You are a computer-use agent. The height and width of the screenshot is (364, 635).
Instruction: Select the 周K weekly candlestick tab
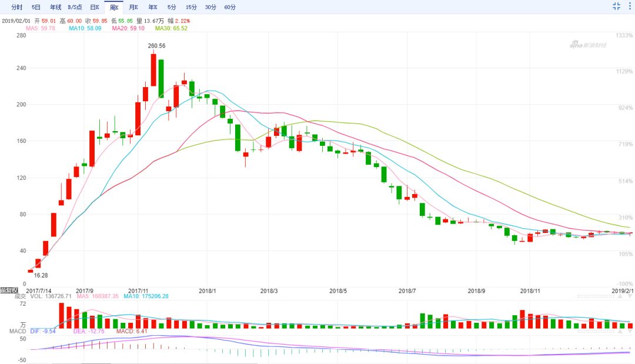pyautogui.click(x=114, y=7)
